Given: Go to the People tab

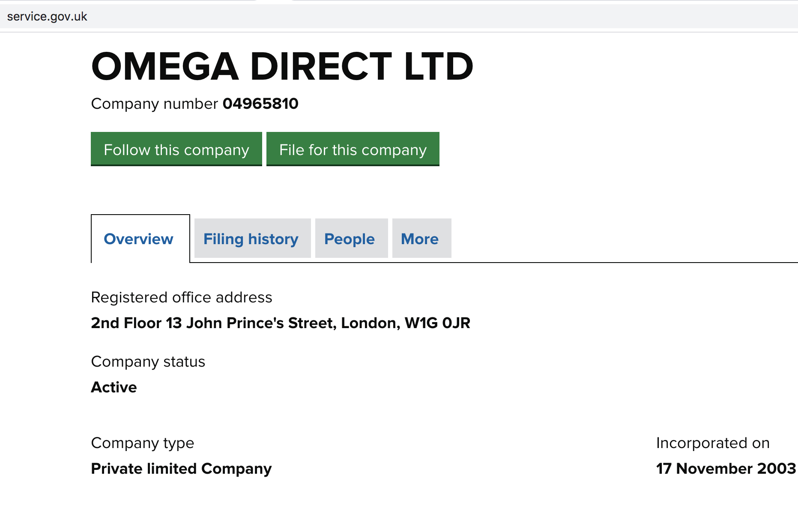Looking at the screenshot, I should tap(350, 239).
